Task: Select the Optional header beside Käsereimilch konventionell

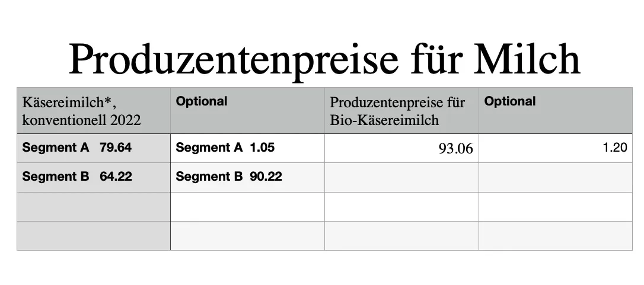Action: [247, 111]
